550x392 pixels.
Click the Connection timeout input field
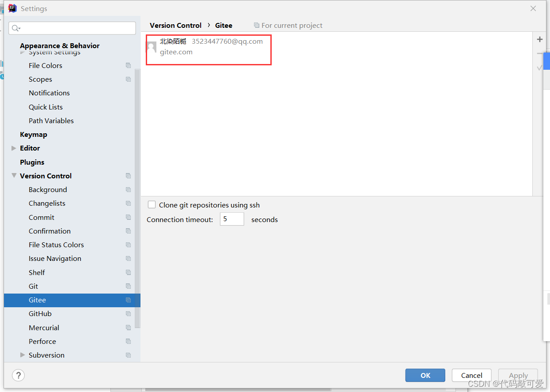click(x=232, y=219)
